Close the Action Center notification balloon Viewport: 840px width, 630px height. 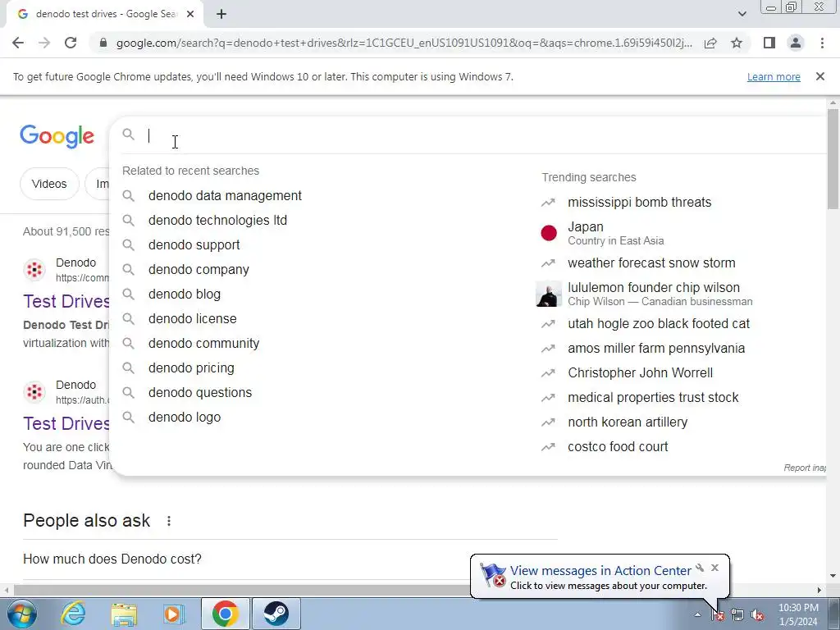click(x=714, y=568)
